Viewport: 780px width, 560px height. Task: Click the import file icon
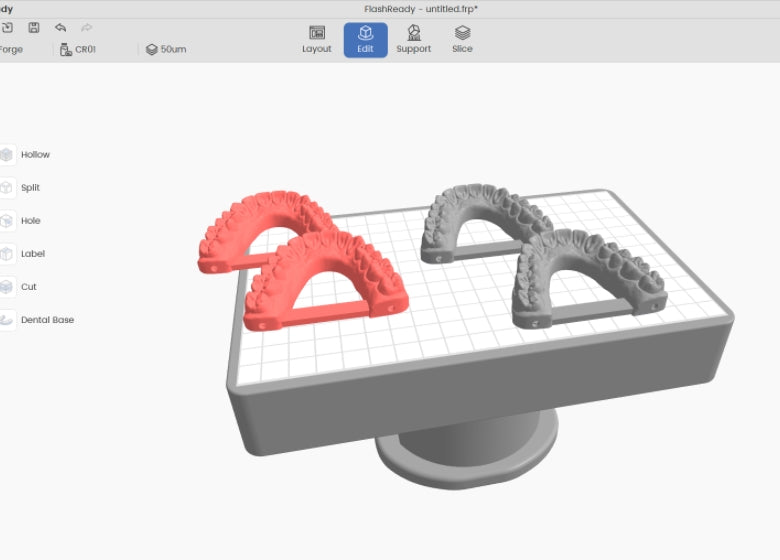point(8,27)
